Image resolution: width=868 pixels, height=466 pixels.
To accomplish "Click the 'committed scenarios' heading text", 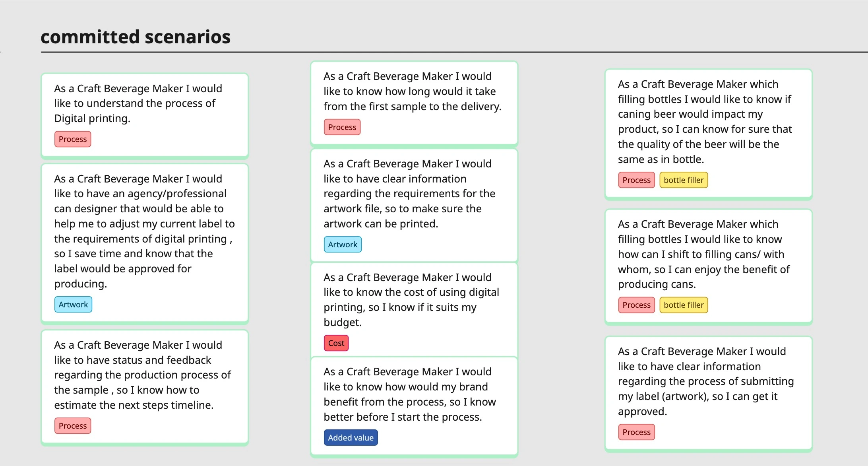I will click(x=136, y=37).
